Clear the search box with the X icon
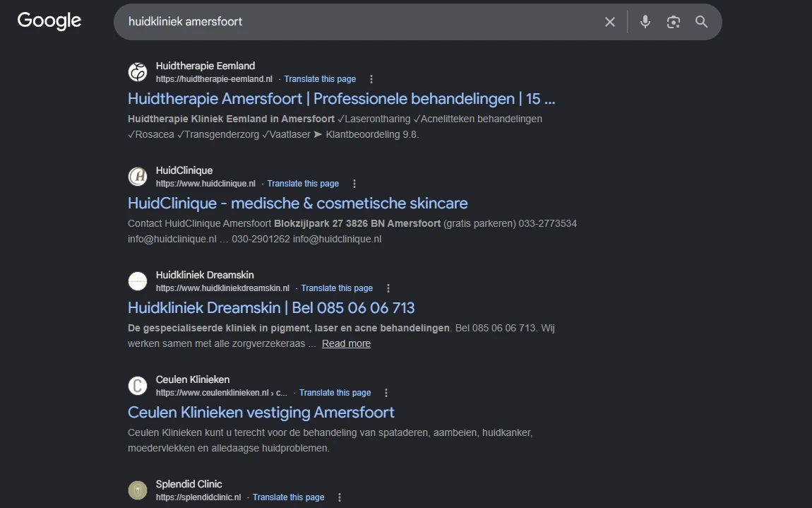The height and width of the screenshot is (508, 812). point(610,22)
